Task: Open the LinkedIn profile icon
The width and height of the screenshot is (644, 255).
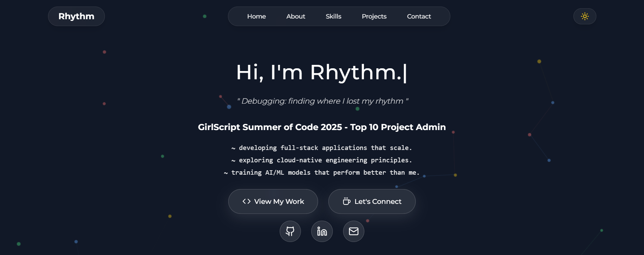Action: pyautogui.click(x=321, y=231)
